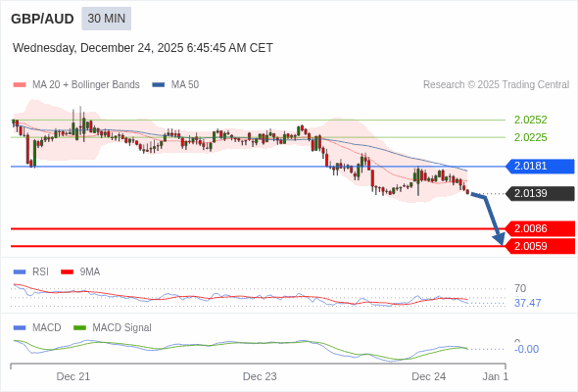Click the Dec 21 date axis label
This screenshot has height=392, width=578.
[73, 377]
